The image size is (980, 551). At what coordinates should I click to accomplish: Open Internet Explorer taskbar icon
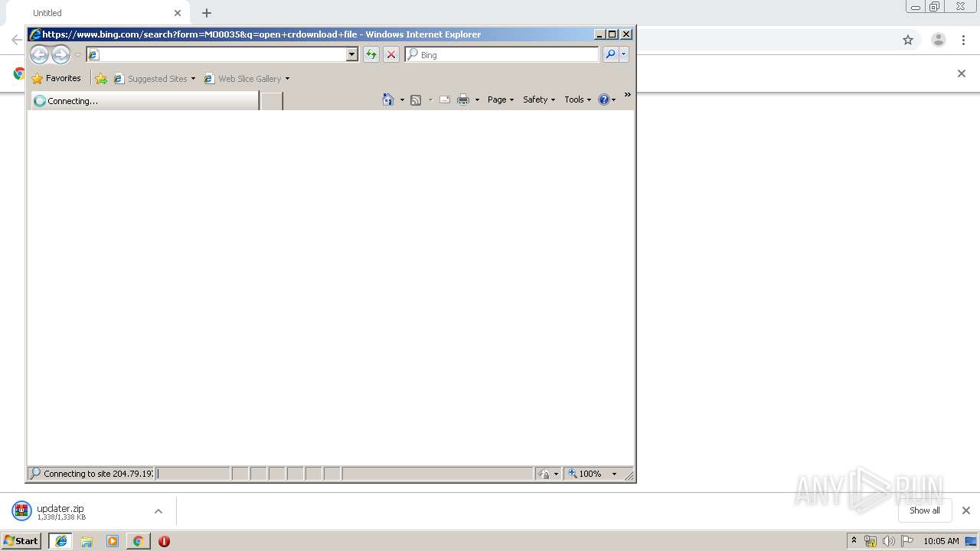[60, 541]
